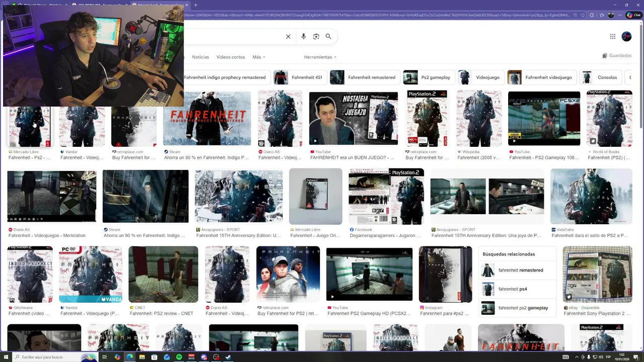Open the Instagram Fahrenheit para #ps2 image
The width and height of the screenshot is (644, 362).
point(445,275)
